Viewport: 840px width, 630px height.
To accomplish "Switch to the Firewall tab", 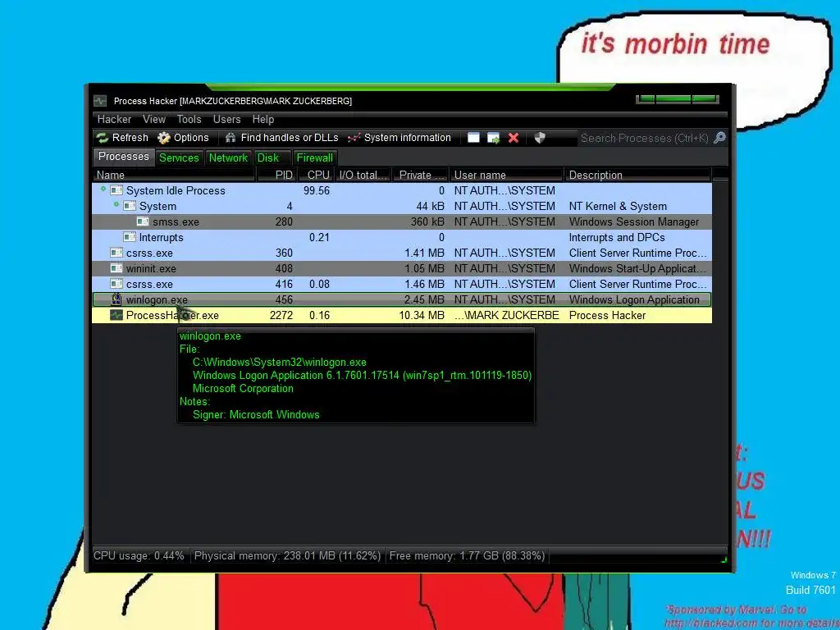I will coord(315,158).
